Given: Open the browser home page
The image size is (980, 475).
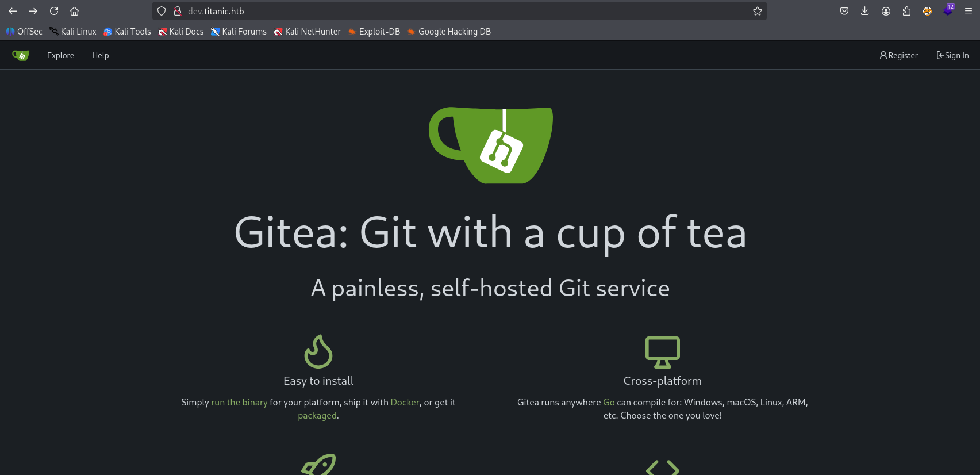Looking at the screenshot, I should pyautogui.click(x=74, y=11).
